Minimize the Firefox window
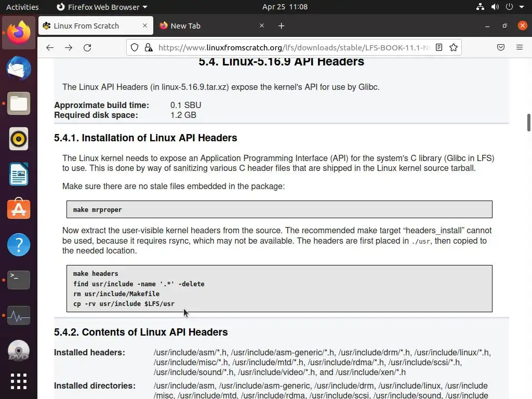The image size is (532, 399). click(487, 26)
